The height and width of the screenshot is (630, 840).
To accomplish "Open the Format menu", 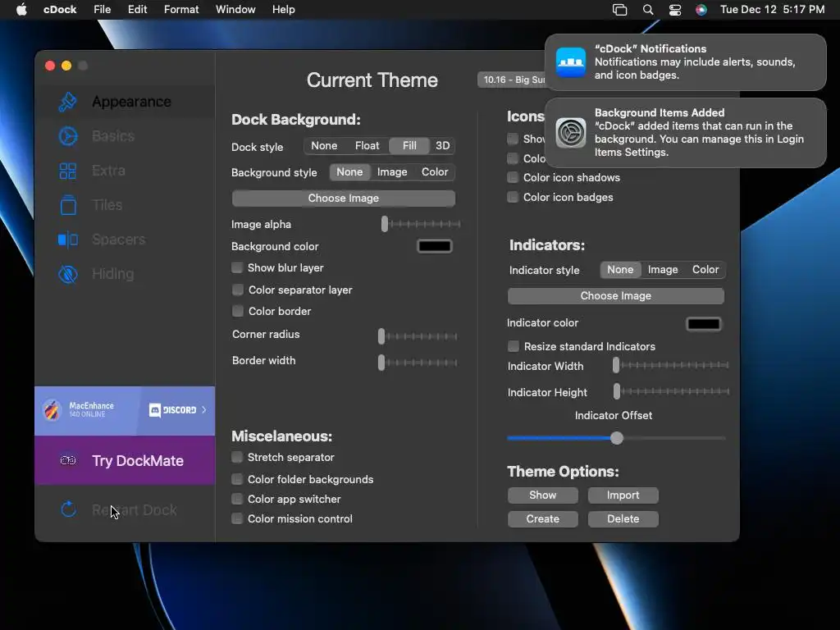I will pyautogui.click(x=181, y=10).
